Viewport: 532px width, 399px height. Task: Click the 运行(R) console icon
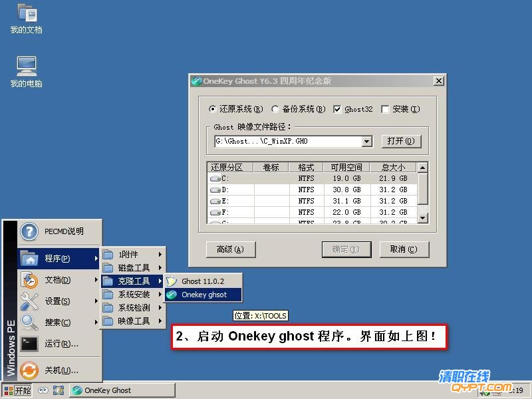29,344
